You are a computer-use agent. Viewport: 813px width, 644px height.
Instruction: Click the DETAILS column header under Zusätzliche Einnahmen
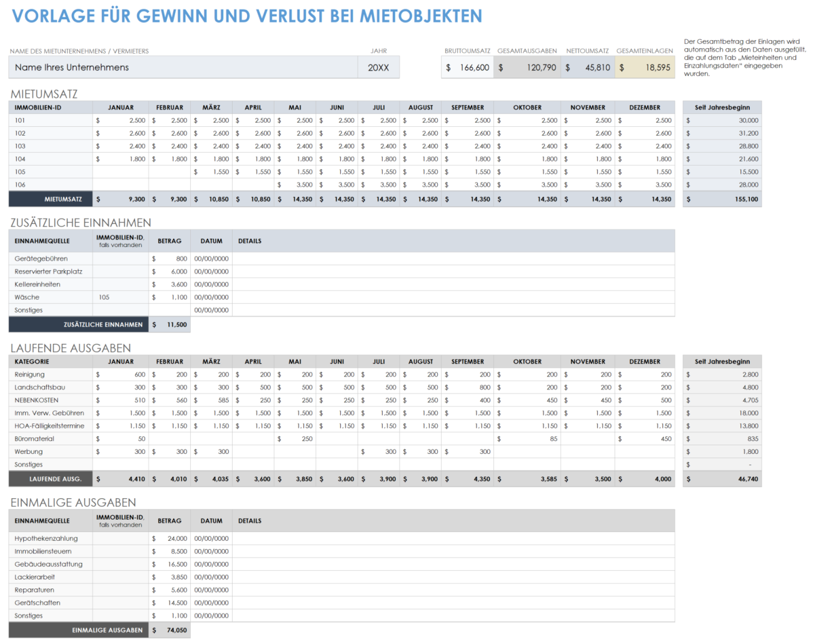[250, 241]
